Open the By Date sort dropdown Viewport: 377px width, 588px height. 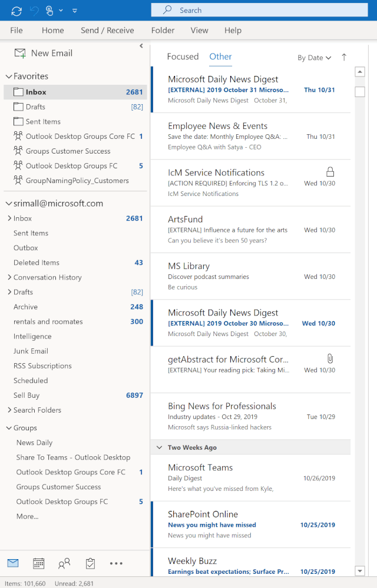(x=315, y=58)
